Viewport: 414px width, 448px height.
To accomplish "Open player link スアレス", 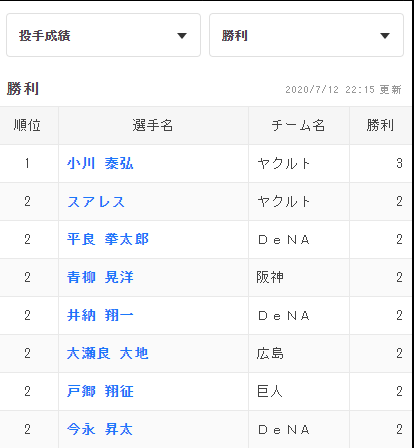I will (x=96, y=201).
